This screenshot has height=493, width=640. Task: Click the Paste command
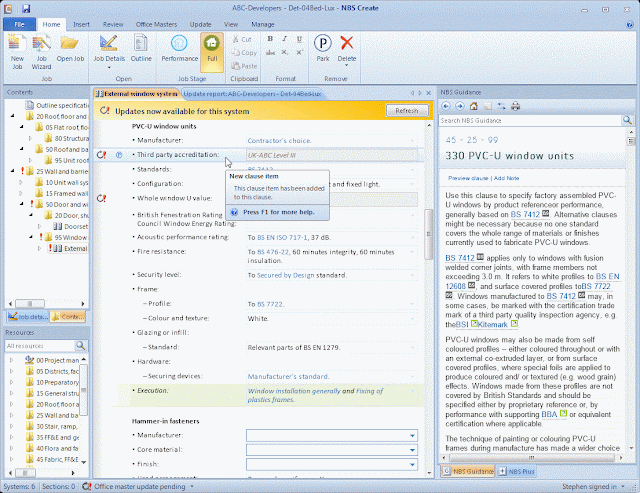coord(244,66)
